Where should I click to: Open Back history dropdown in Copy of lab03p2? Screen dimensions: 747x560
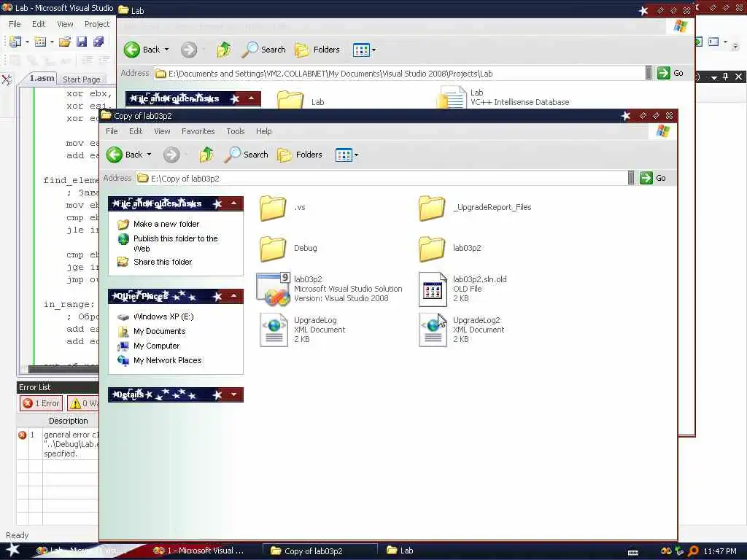point(149,155)
